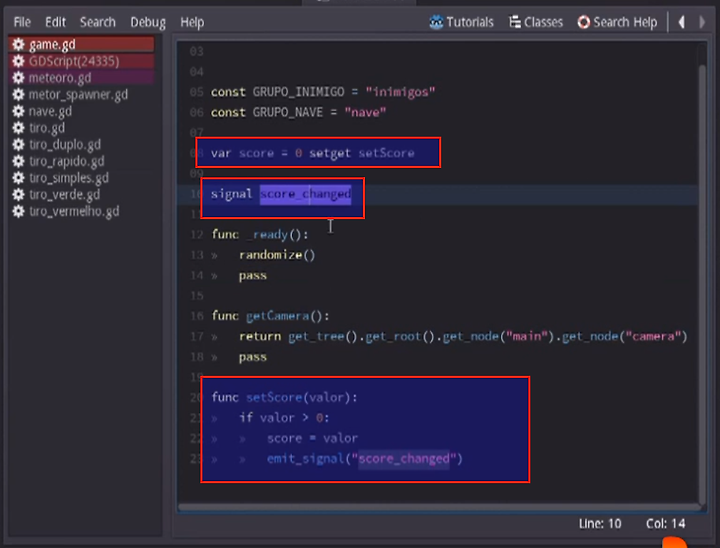The height and width of the screenshot is (548, 720).
Task: Click the Classes button
Action: 536,22
